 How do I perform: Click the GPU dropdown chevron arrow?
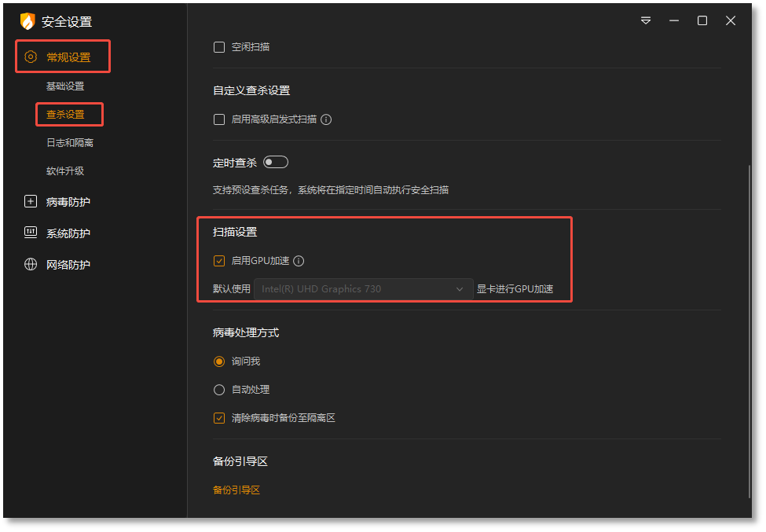[460, 289]
